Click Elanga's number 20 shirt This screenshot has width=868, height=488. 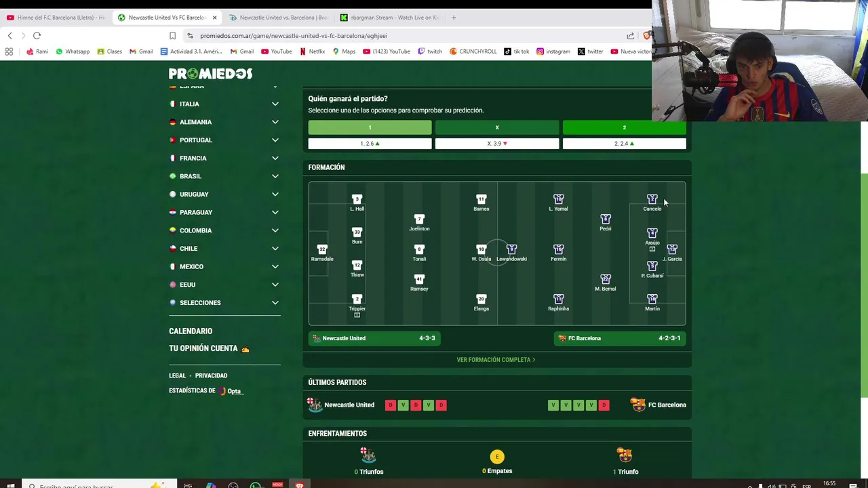481,299
